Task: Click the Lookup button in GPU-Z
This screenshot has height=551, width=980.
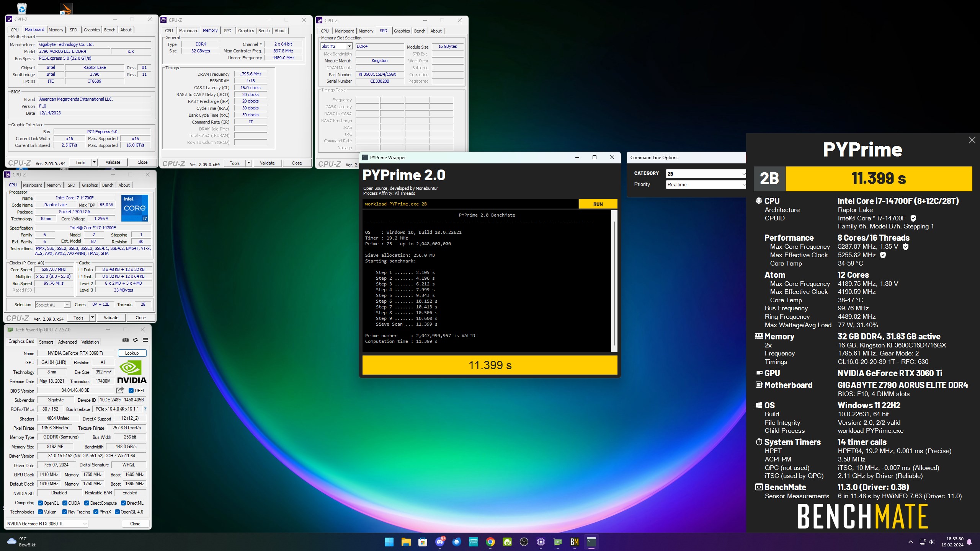Action: point(132,353)
